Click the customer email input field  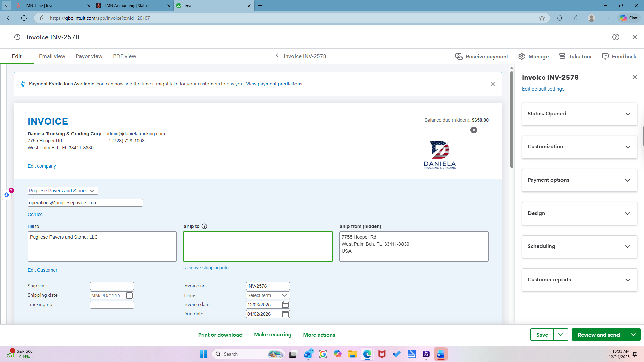click(x=85, y=203)
